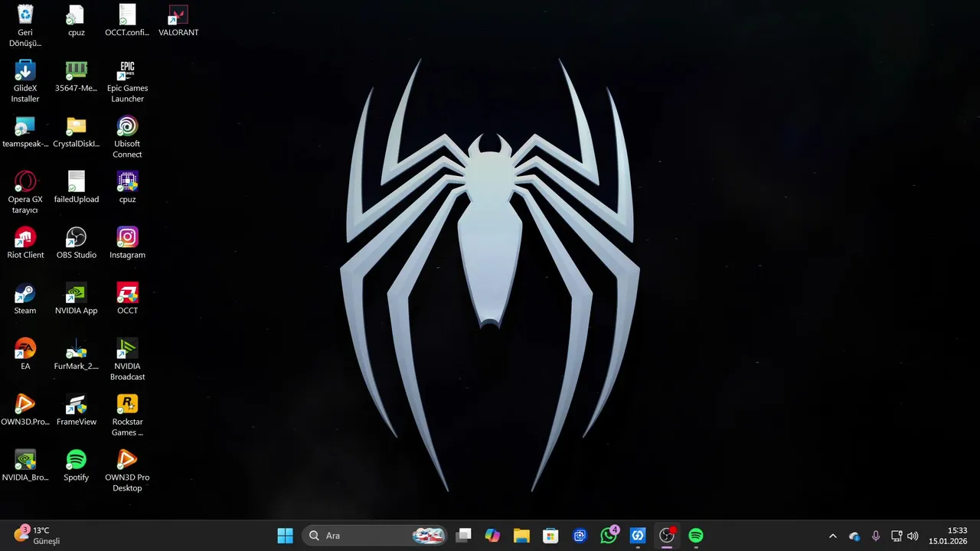Launch Copilot from the taskbar
The height and width of the screenshot is (551, 980).
coord(492,536)
